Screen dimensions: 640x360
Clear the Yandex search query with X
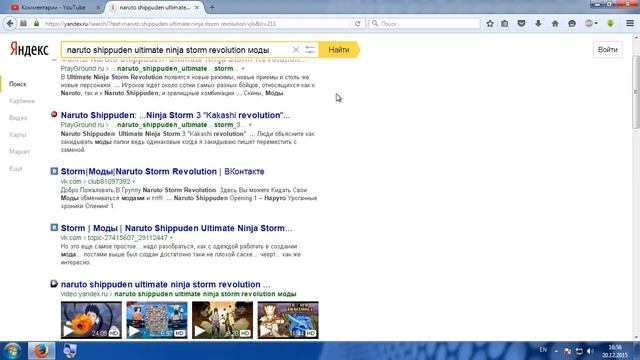(296, 50)
